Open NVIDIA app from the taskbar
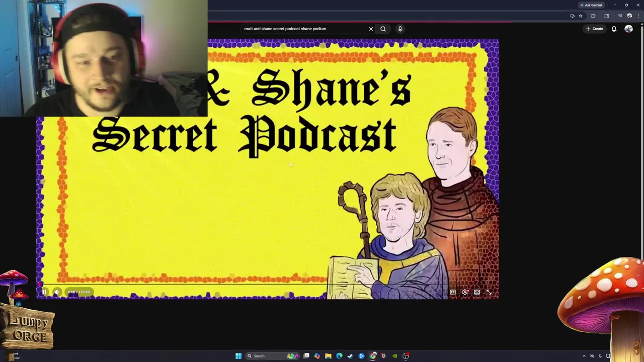This screenshot has height=362, width=644. [x=394, y=356]
